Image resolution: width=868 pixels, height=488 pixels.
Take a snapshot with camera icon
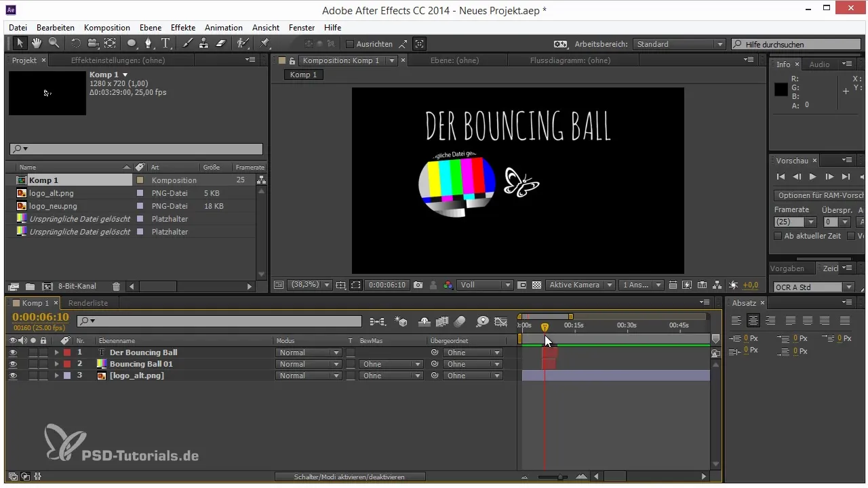point(418,285)
